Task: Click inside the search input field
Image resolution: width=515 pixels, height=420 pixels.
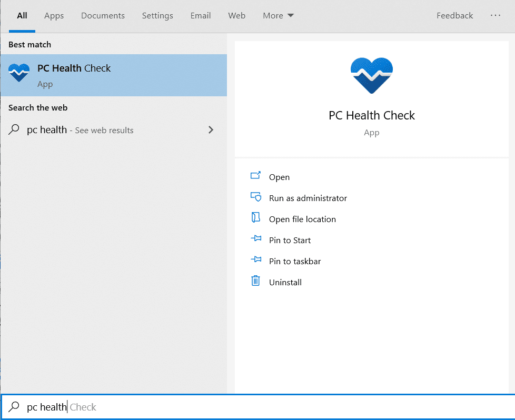Action: tap(158, 407)
